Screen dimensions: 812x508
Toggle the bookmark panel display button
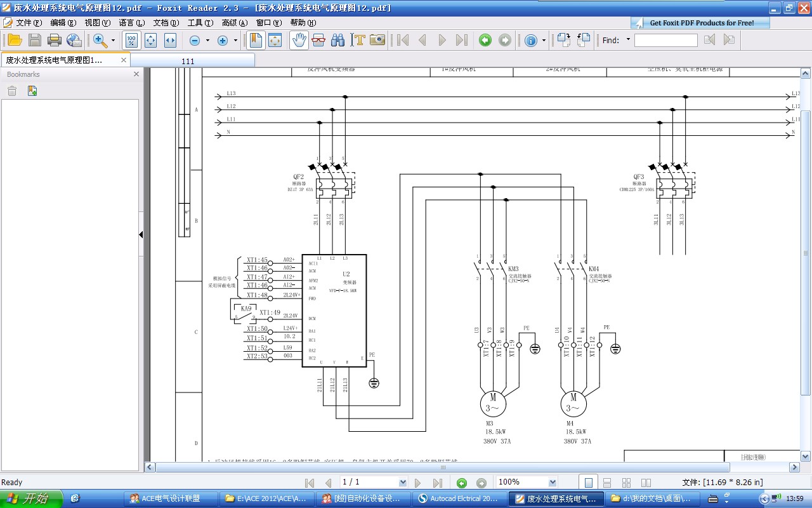tap(256, 40)
